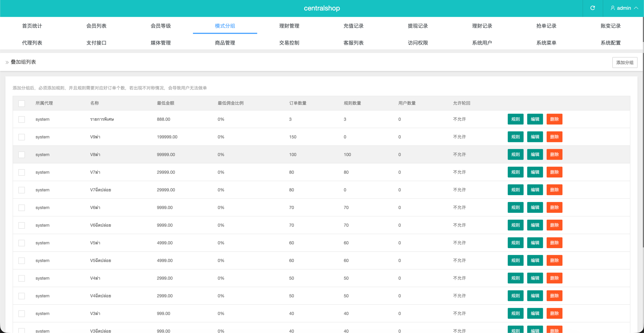644x333 pixels.
Task: Check the checkbox for V9ฆ่า row
Action: 22,137
